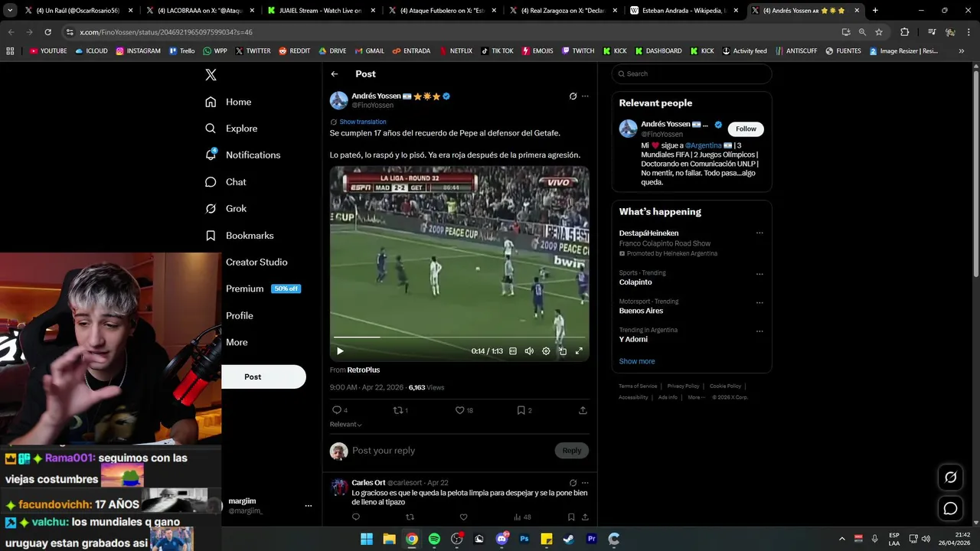The height and width of the screenshot is (551, 980).
Task: Enter video fullscreen mode
Action: click(x=579, y=351)
